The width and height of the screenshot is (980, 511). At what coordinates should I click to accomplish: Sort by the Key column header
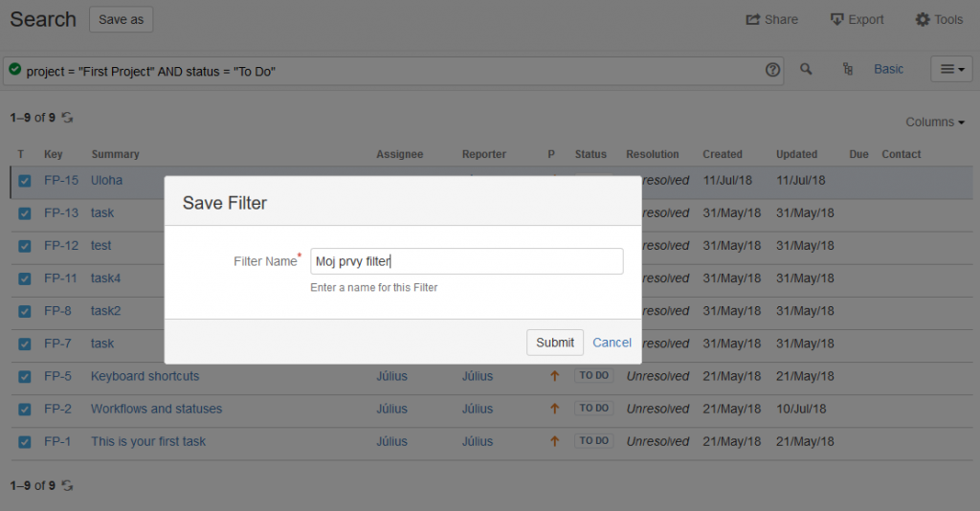point(54,154)
